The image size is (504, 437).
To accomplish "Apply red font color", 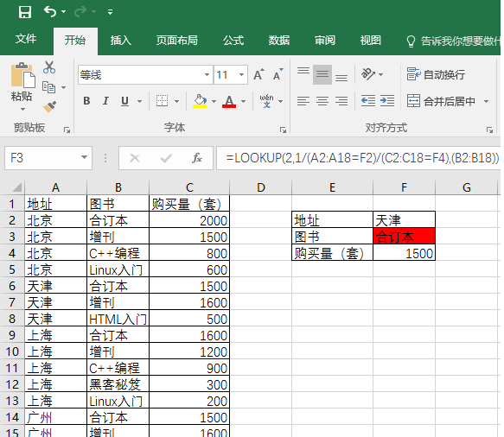I will click(229, 101).
